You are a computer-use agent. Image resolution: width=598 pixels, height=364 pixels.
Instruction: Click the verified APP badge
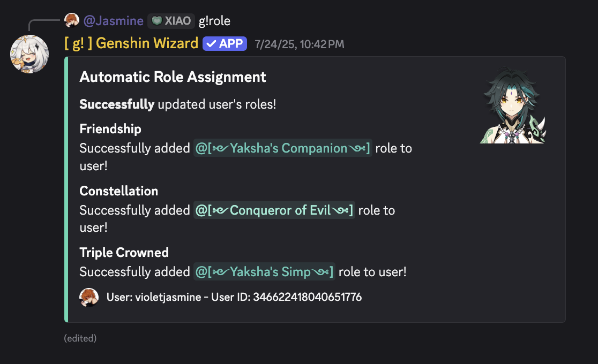pyautogui.click(x=225, y=43)
